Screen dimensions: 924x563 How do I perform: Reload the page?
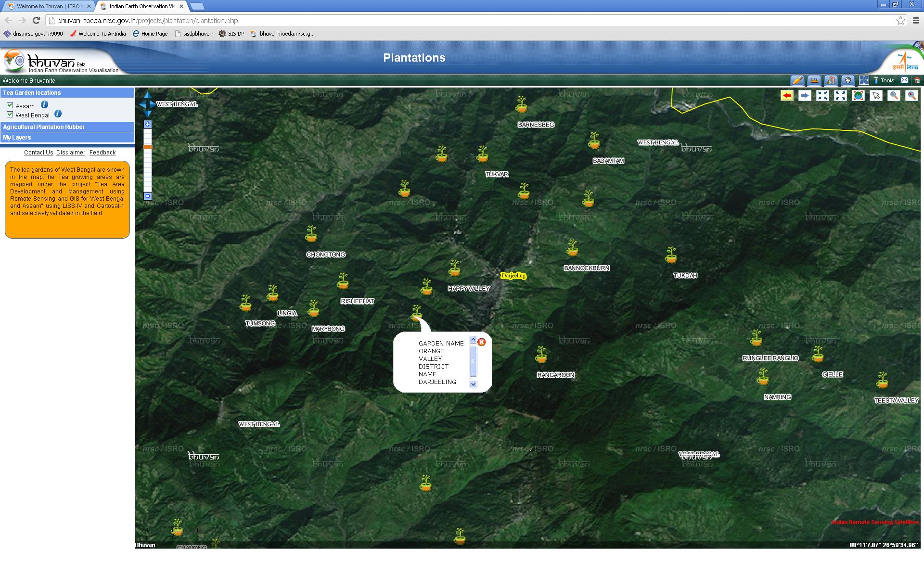pyautogui.click(x=36, y=20)
